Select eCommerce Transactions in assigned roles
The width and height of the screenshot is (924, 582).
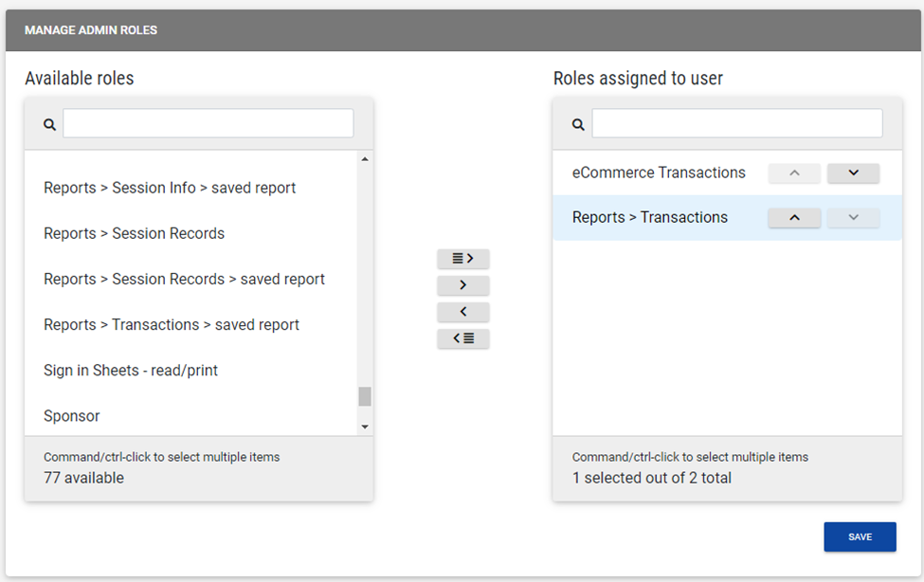click(659, 173)
